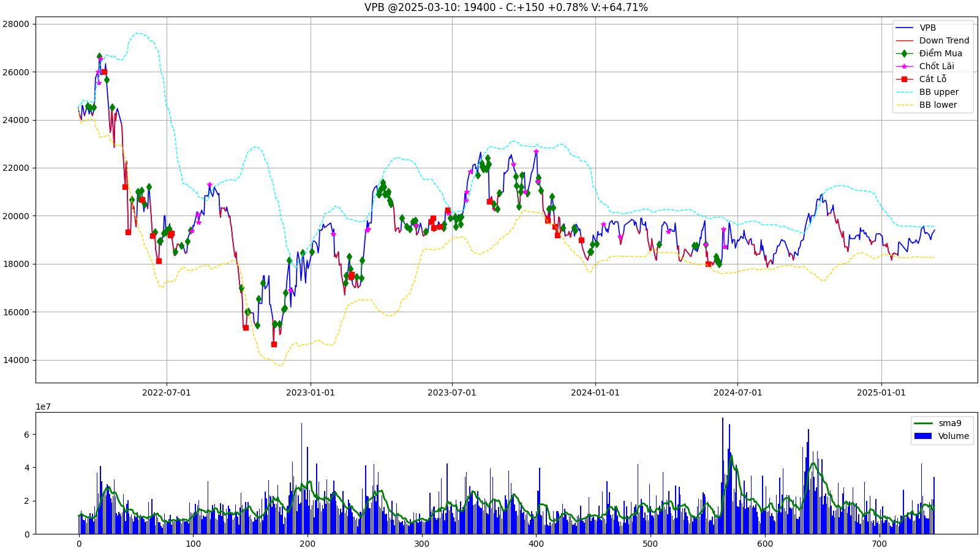Click the 26000 price axis label
The height and width of the screenshot is (551, 980).
(16, 72)
